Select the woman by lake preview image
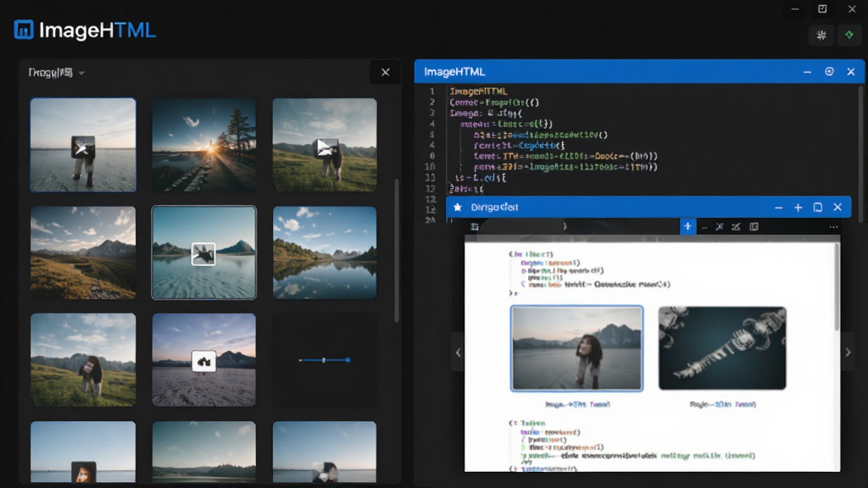The width and height of the screenshot is (868, 488). (x=576, y=348)
